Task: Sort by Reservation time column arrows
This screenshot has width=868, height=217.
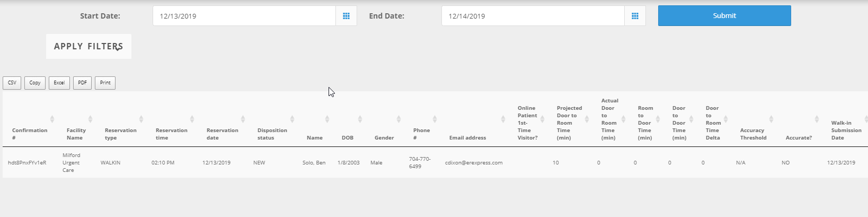Action: [192, 119]
